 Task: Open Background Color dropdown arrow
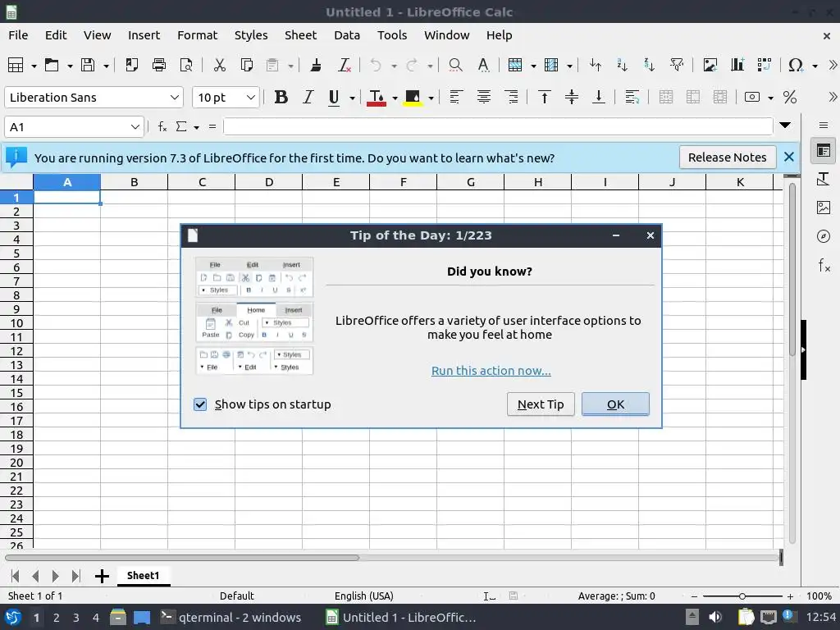pyautogui.click(x=431, y=98)
